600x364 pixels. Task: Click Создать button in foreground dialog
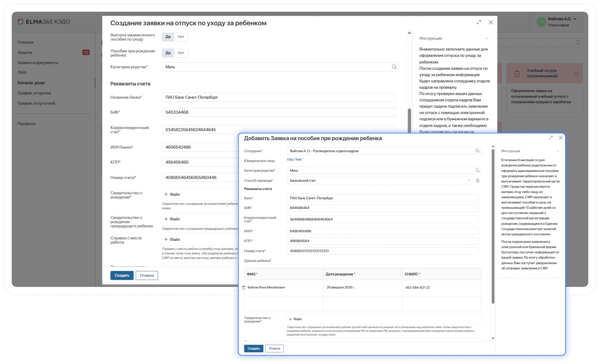point(254,348)
